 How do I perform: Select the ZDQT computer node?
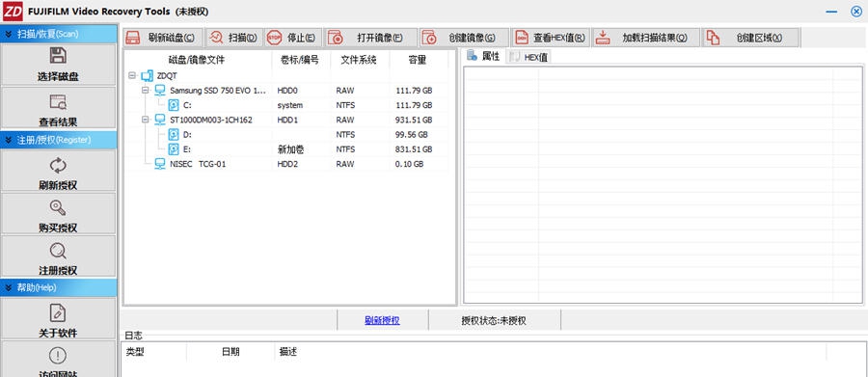tap(167, 76)
